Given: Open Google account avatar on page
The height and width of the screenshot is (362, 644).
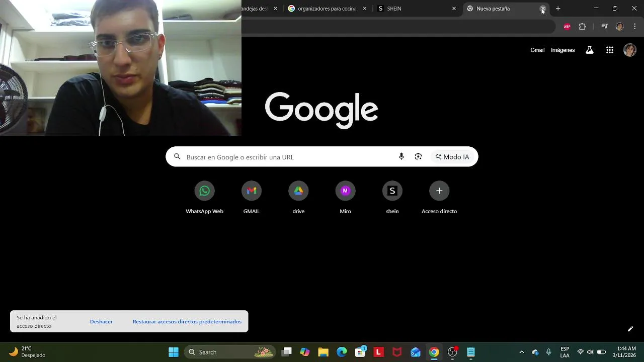Looking at the screenshot, I should (x=630, y=50).
